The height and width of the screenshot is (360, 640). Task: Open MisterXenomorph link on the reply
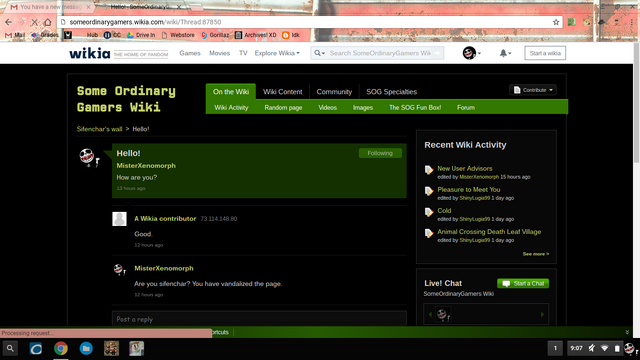pyautogui.click(x=164, y=268)
